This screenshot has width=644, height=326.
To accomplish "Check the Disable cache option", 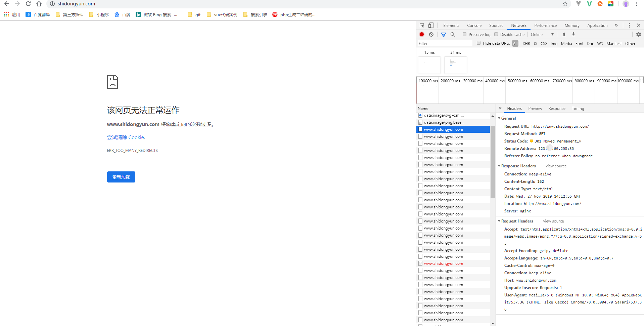I will (496, 34).
